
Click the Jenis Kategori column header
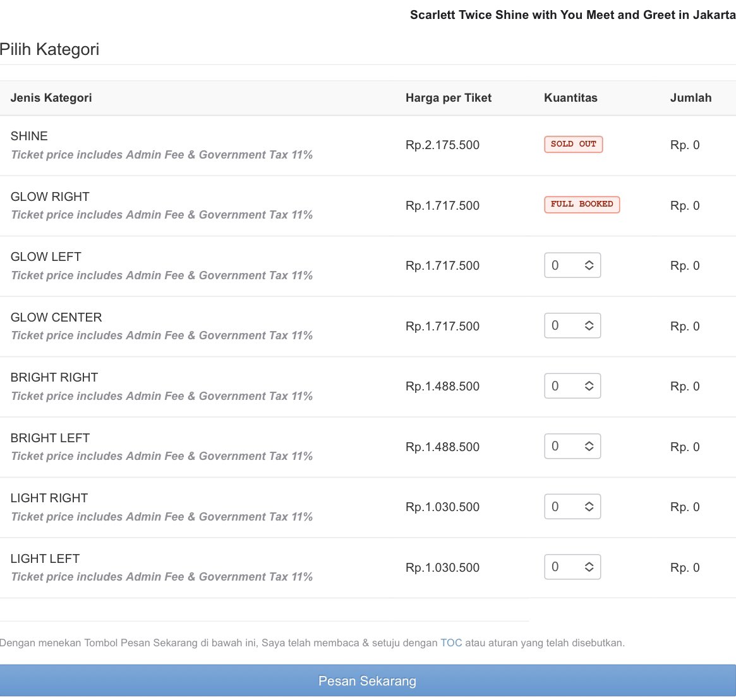pos(51,98)
